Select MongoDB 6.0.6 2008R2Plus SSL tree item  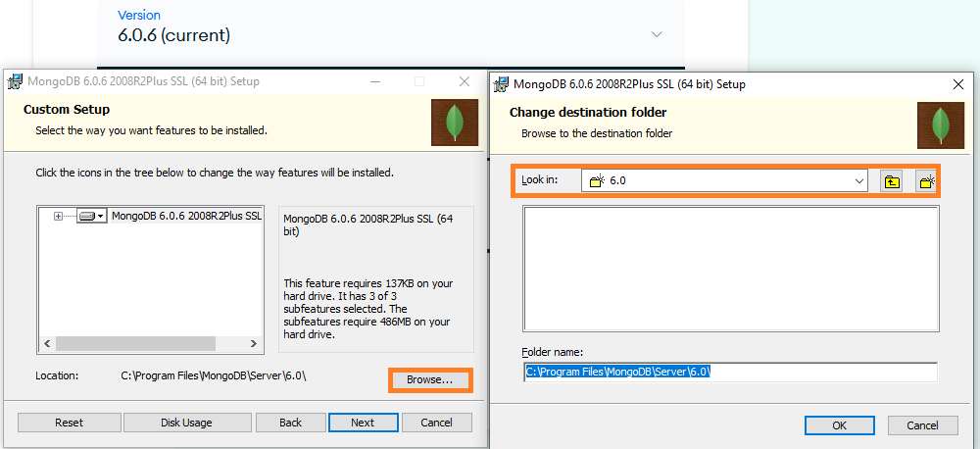click(186, 216)
